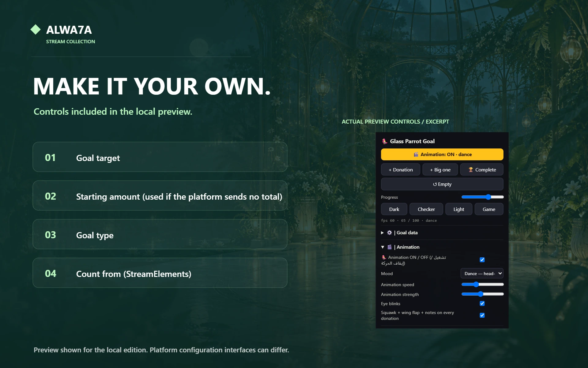This screenshot has height=368, width=588.
Task: Click the Glass Parrot Goal title text
Action: click(412, 141)
